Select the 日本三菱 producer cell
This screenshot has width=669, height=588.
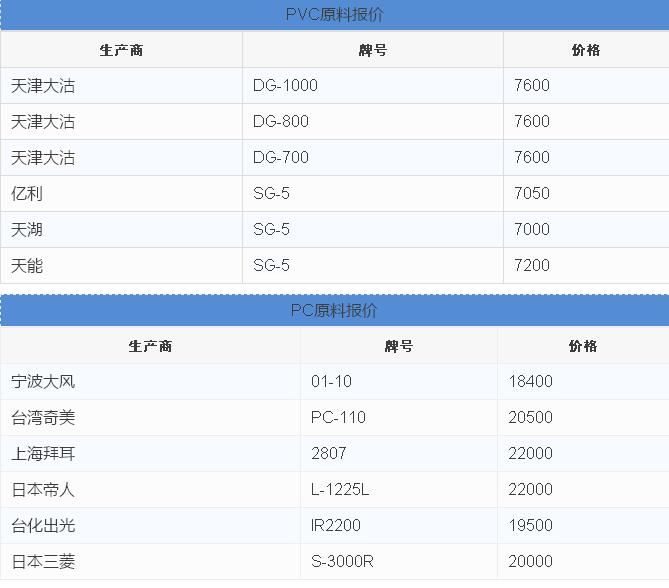point(150,562)
